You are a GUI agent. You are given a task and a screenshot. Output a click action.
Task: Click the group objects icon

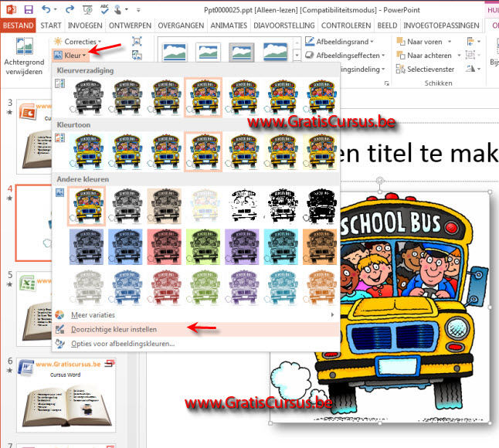(x=470, y=55)
